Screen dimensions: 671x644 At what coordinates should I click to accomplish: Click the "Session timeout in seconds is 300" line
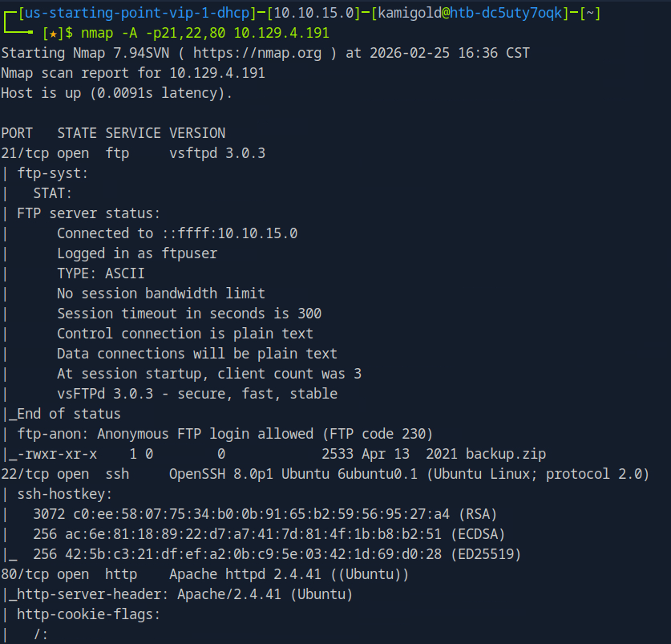189,314
